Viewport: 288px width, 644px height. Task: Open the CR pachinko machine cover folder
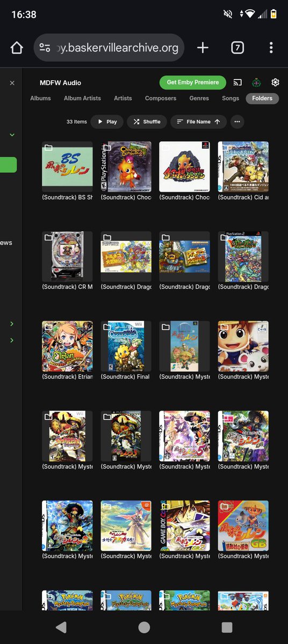67,257
